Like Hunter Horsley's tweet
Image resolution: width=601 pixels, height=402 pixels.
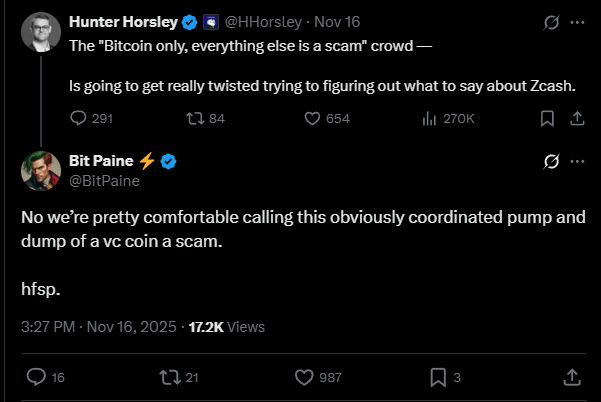[310, 119]
